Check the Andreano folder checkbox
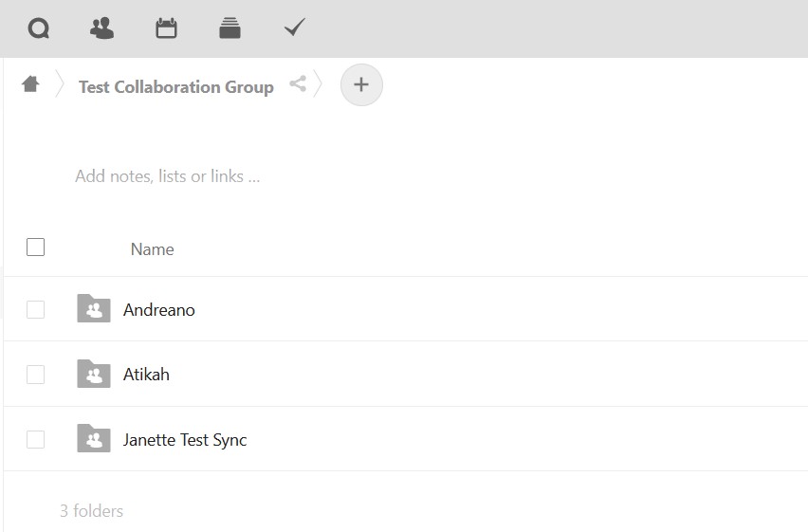 point(36,309)
